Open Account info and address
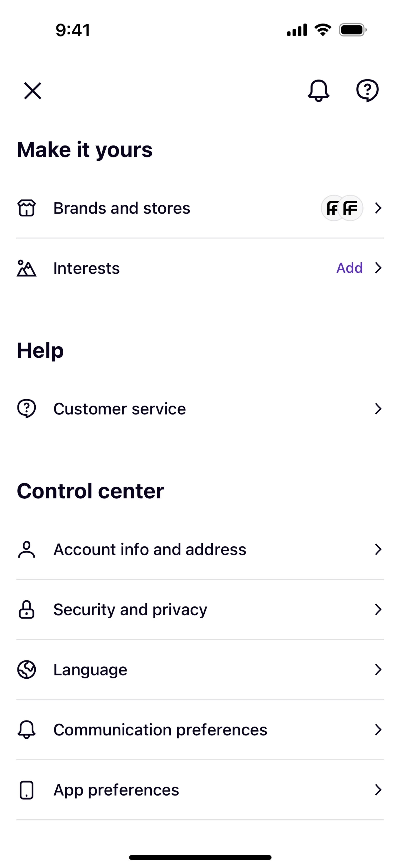This screenshot has height=868, width=400. click(150, 550)
